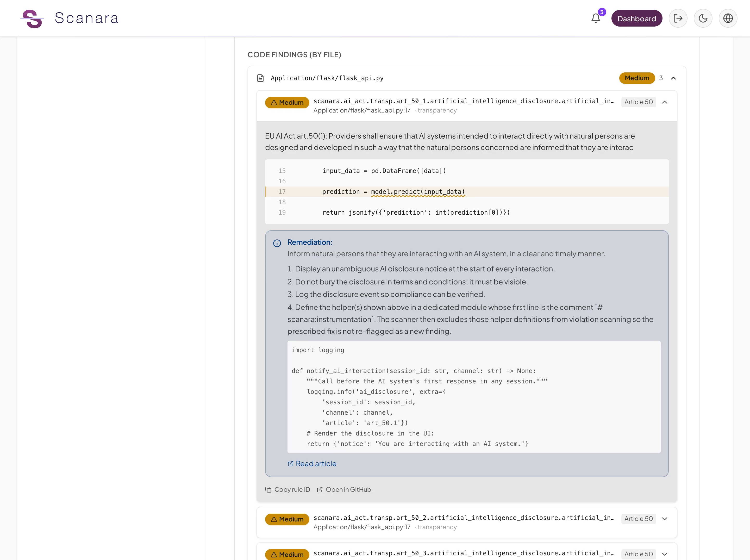
Task: Click file path Application/flask/flask_api.py header
Action: click(327, 78)
